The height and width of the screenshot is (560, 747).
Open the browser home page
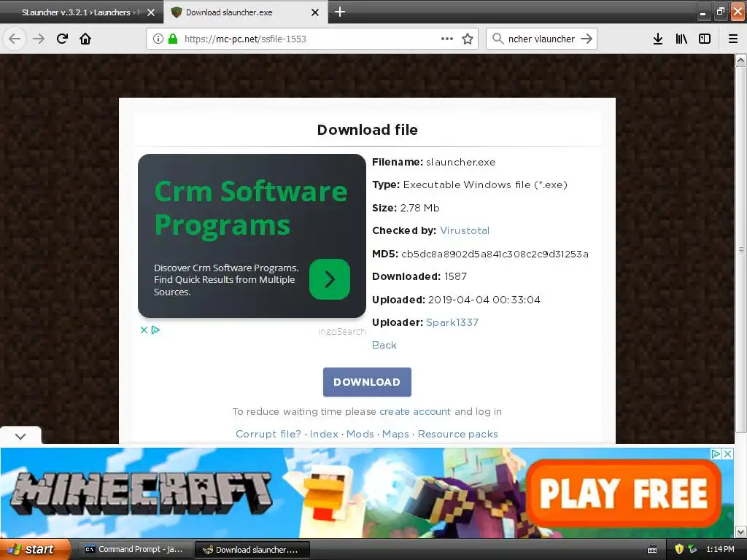click(85, 39)
